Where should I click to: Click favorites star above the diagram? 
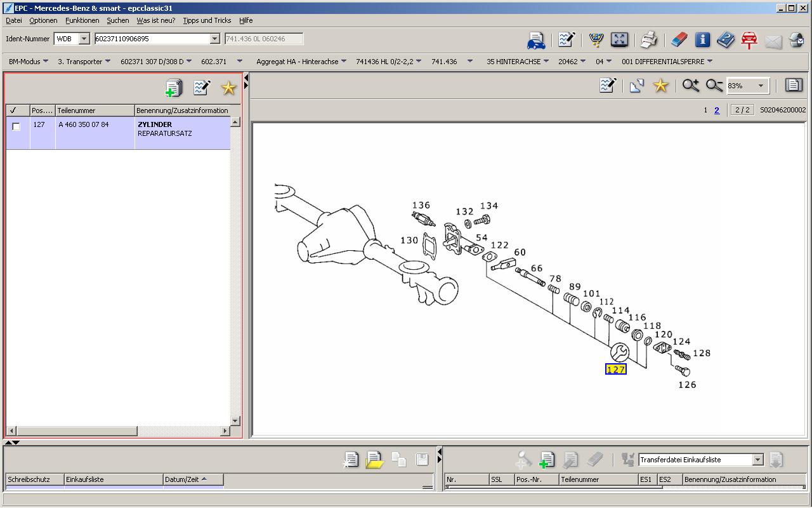(660, 85)
